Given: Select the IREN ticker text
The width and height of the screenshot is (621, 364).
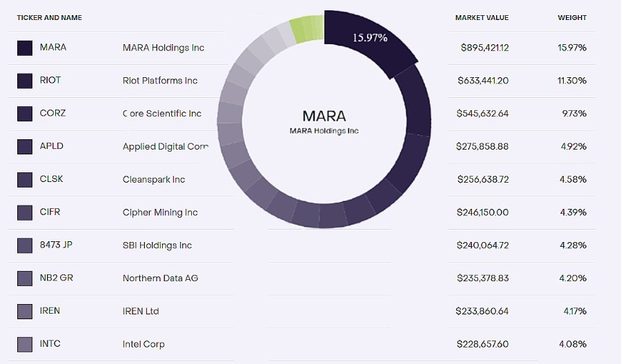Looking at the screenshot, I should click(x=50, y=311).
